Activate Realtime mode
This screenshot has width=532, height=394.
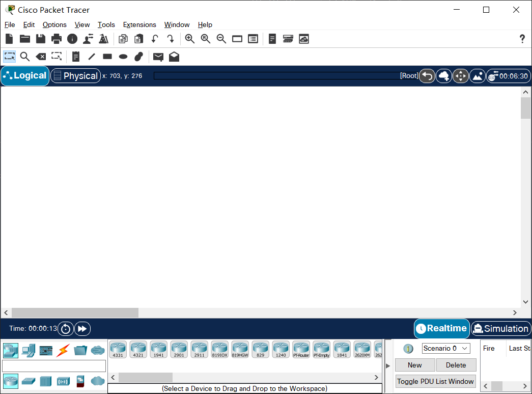pos(442,328)
